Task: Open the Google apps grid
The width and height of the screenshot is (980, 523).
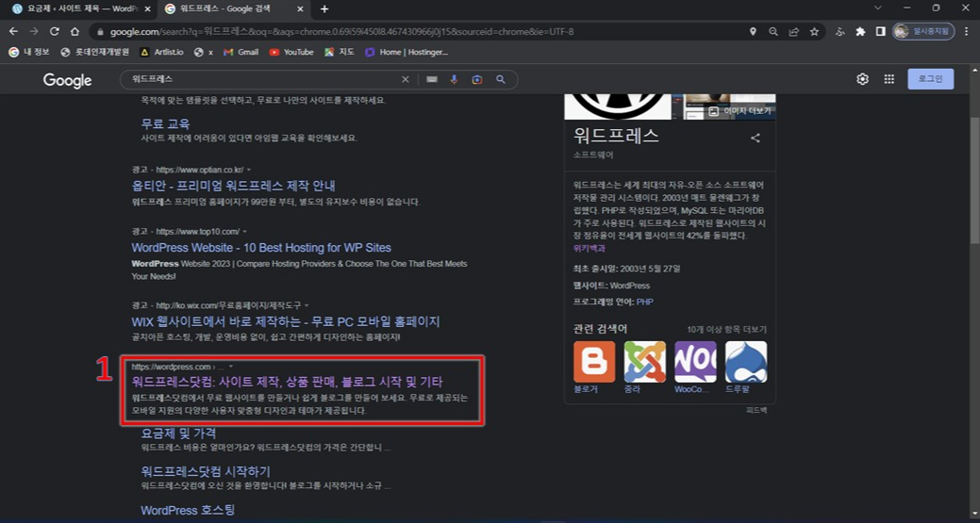Action: click(889, 78)
